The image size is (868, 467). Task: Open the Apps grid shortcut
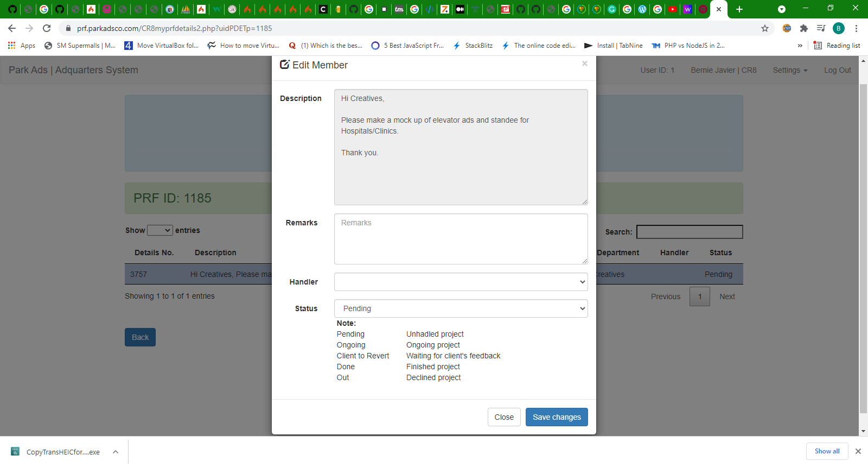[22, 46]
